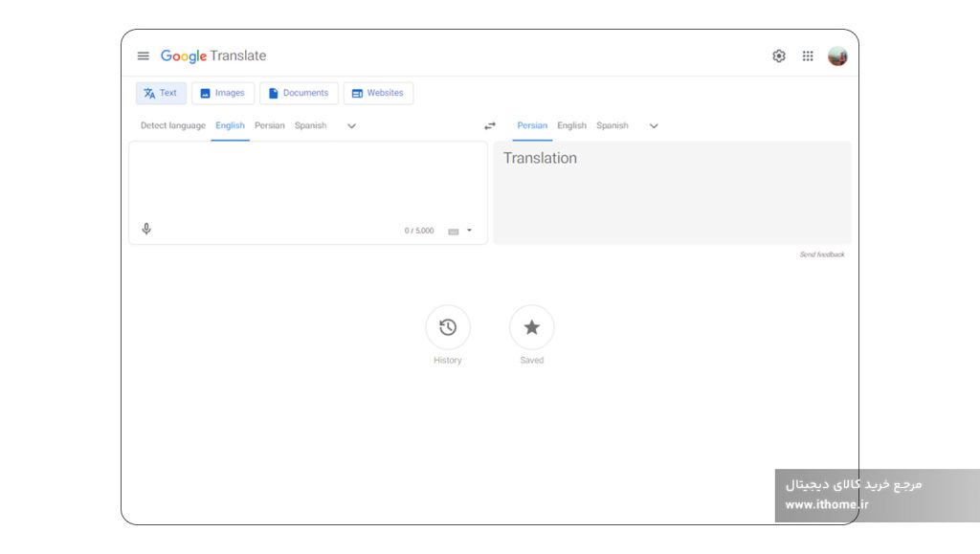Choose Detect language as source
Screen dimensions: 980x554
point(172,125)
